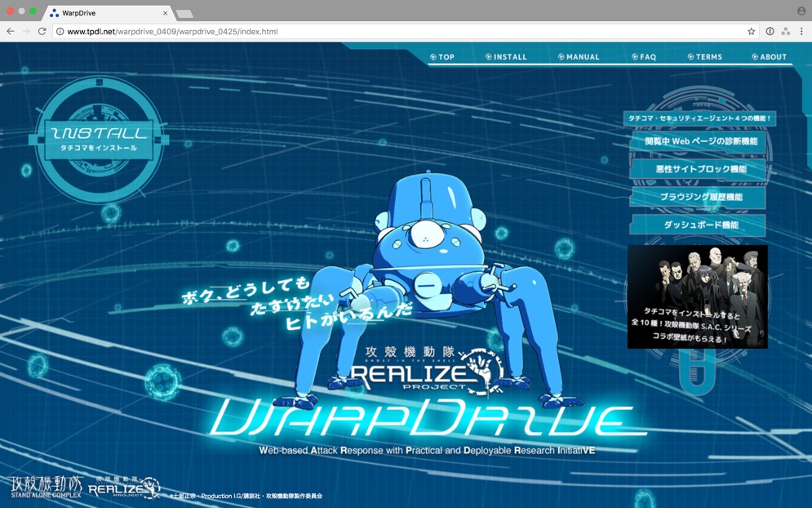This screenshot has height=508, width=812.
Task: Click the URL address bar
Action: pos(406,32)
